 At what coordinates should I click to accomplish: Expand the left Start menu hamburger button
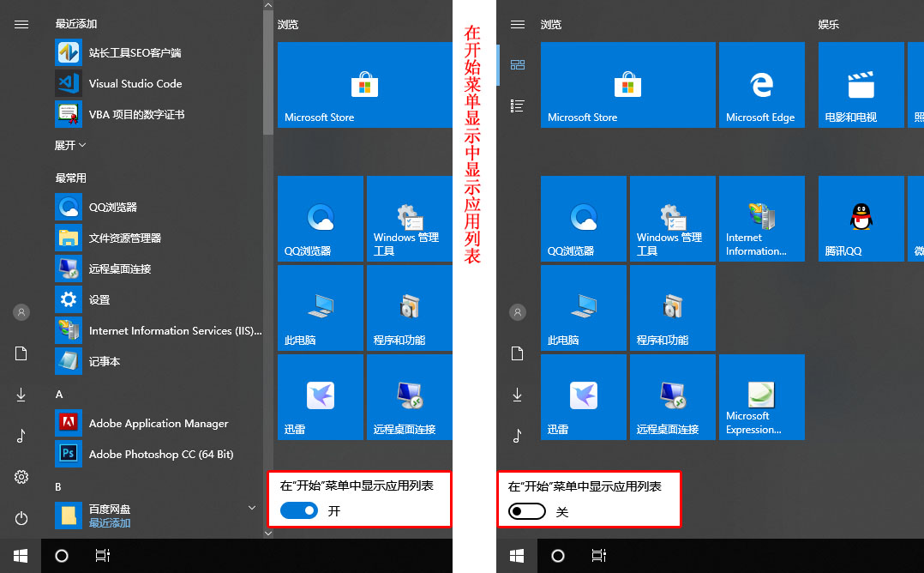21,24
